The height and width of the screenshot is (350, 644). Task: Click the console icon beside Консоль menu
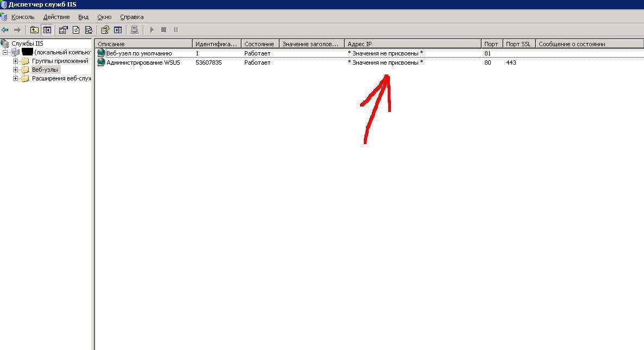coord(4,17)
